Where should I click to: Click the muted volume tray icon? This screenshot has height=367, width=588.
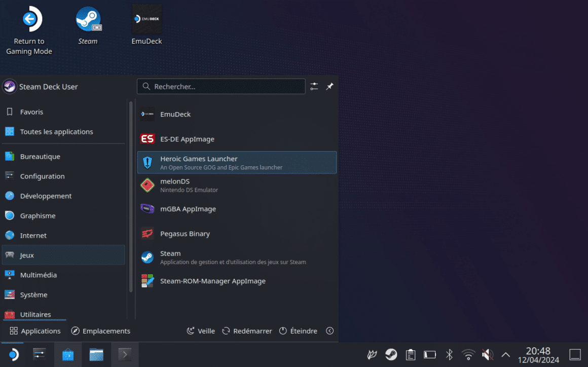pyautogui.click(x=488, y=355)
